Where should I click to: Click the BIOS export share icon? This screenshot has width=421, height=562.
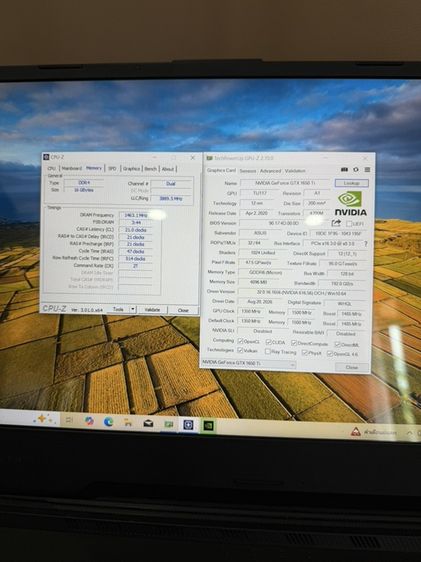point(336,223)
